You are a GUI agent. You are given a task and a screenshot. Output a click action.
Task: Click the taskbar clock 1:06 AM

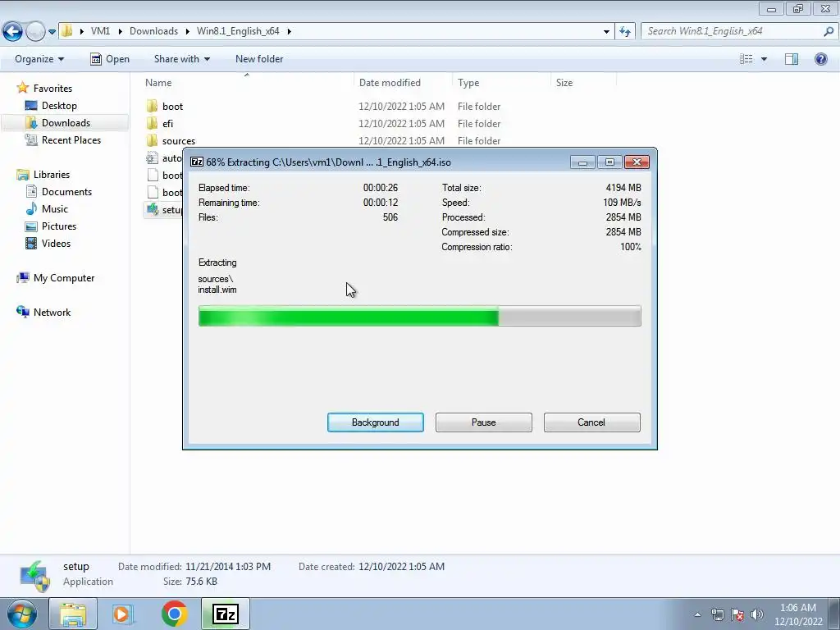tap(797, 608)
